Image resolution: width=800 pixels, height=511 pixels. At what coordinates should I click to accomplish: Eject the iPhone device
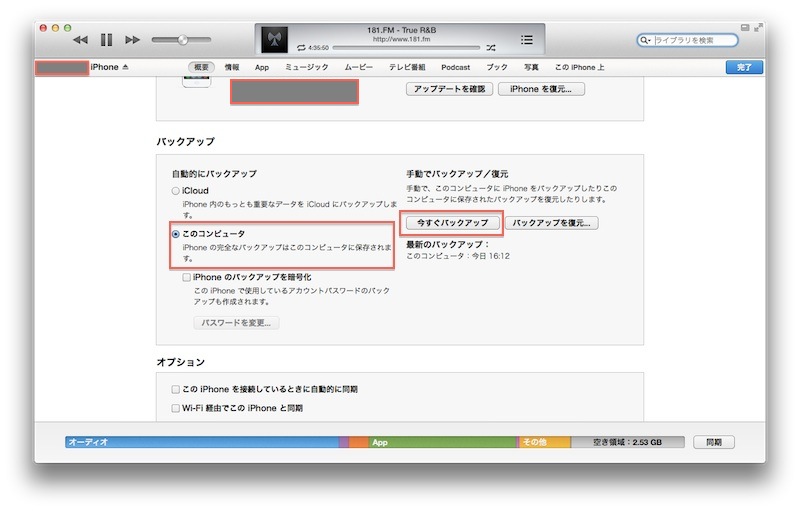(126, 67)
